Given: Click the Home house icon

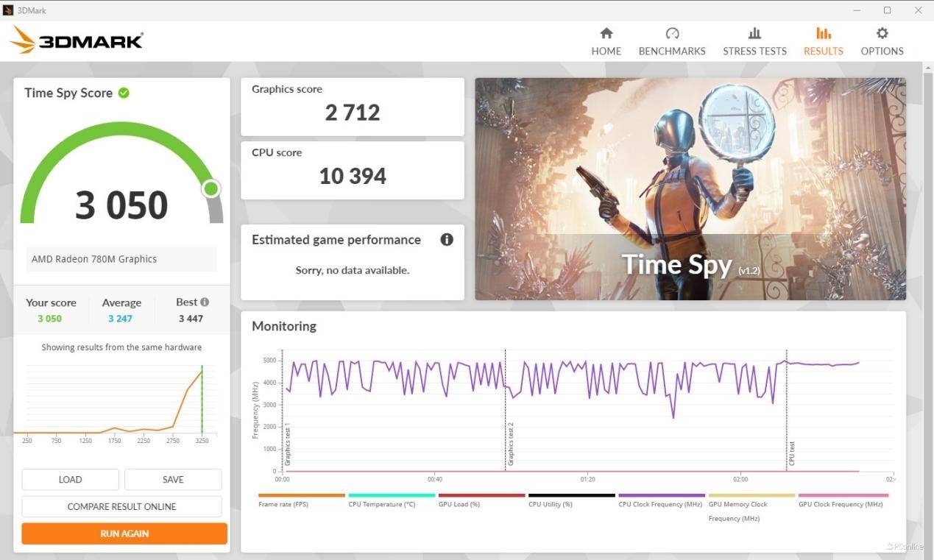Looking at the screenshot, I should point(606,33).
